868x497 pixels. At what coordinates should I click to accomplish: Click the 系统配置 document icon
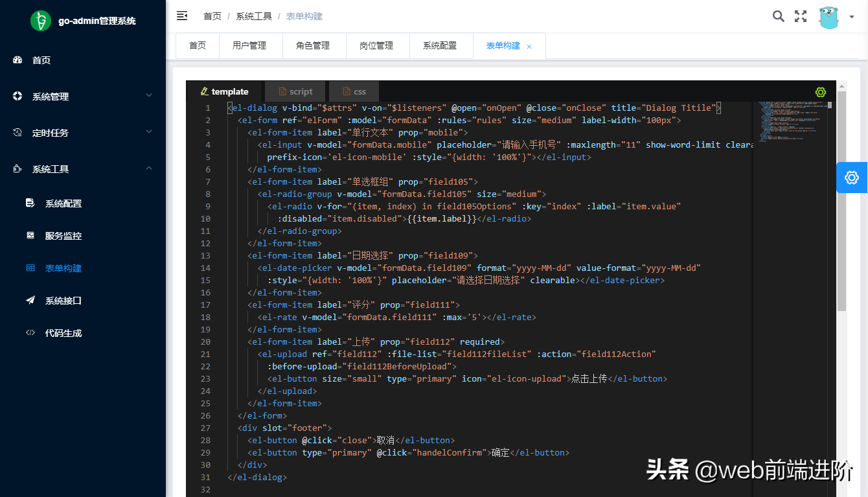(30, 203)
